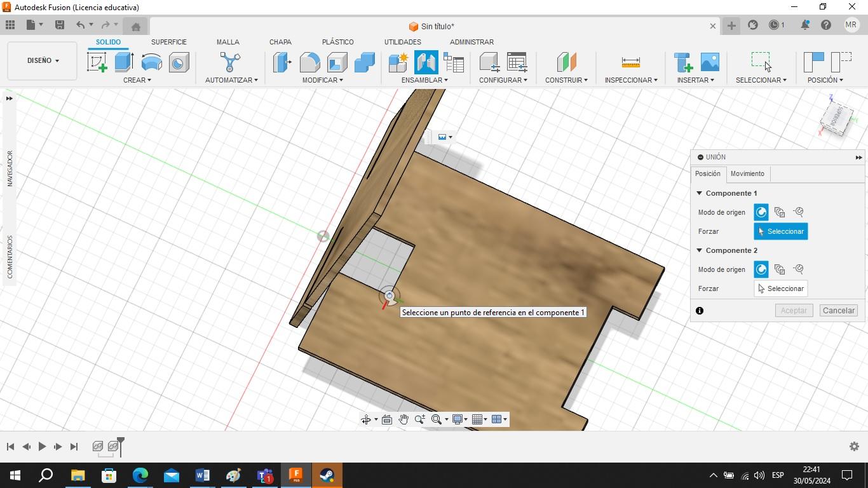Click Seleccionar for Componente 1
Screen dimensions: 868x488
[x=781, y=231]
